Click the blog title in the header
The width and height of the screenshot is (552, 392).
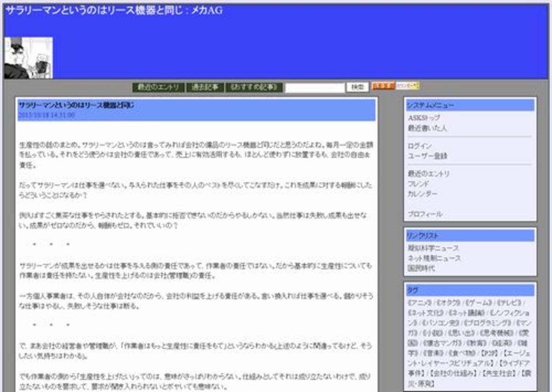coord(114,11)
